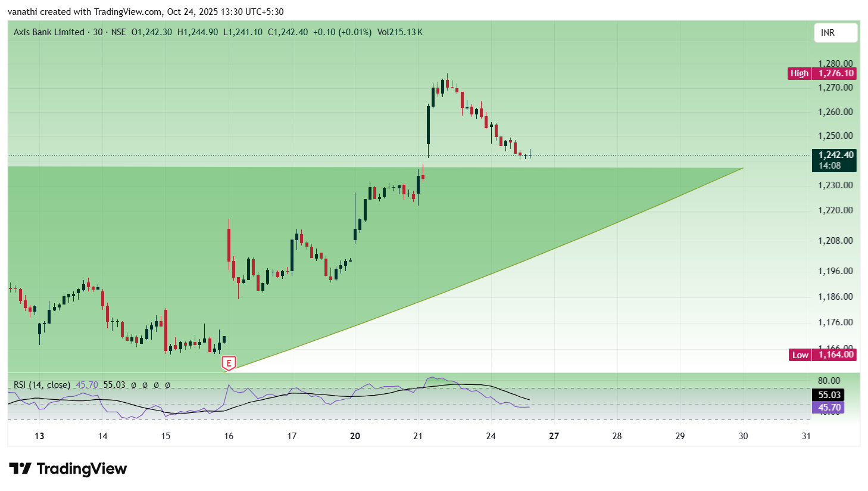Click the 1,280.00 price scale label
The width and height of the screenshot is (868, 491).
pos(835,63)
